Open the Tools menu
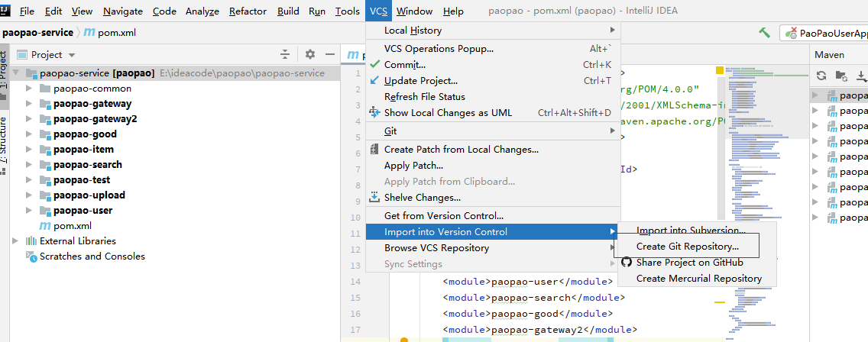 point(347,11)
